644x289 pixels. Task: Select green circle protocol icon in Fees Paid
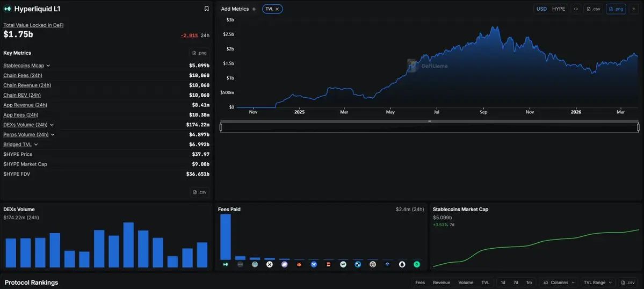click(417, 265)
